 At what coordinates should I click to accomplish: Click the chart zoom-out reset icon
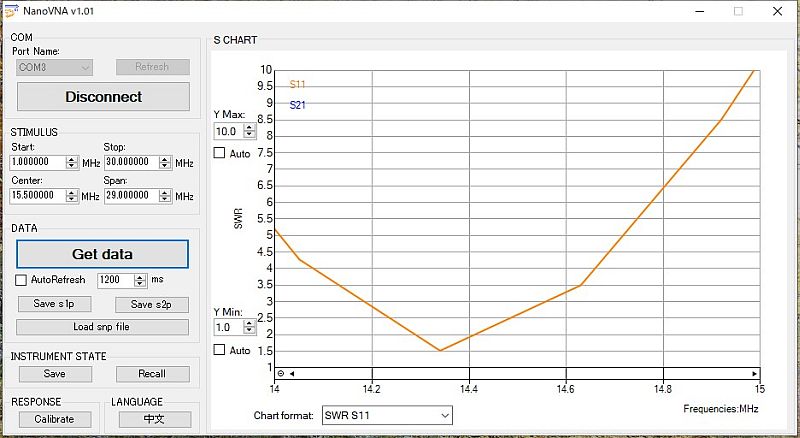coord(281,373)
